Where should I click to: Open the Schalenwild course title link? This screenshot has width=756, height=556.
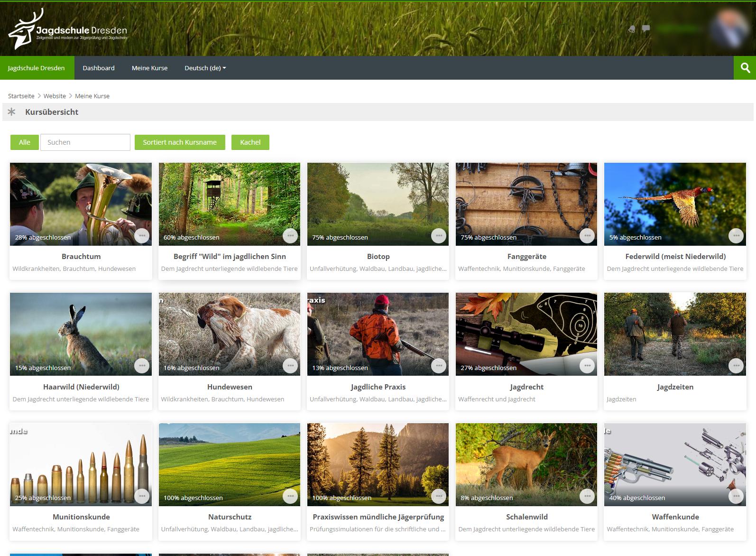526,517
